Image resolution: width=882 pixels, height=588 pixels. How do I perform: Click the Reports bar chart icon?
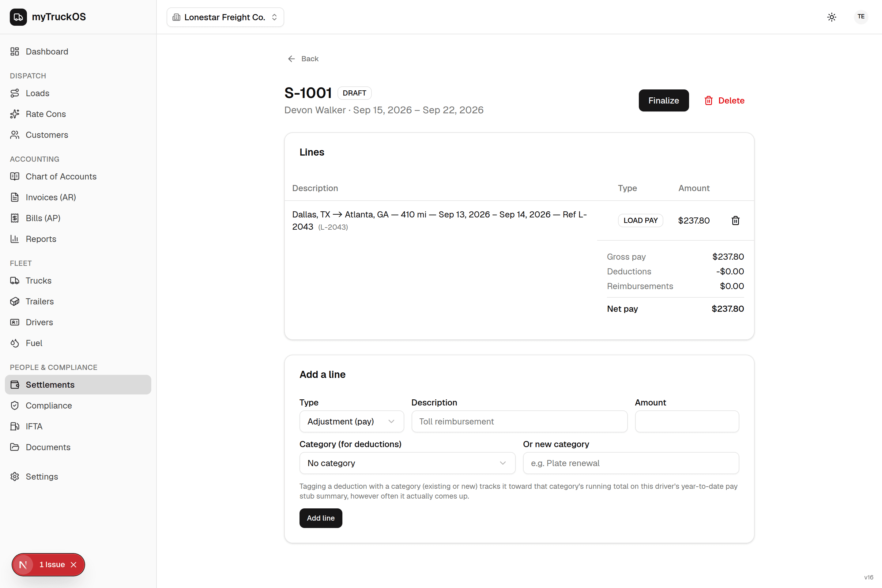(15, 239)
